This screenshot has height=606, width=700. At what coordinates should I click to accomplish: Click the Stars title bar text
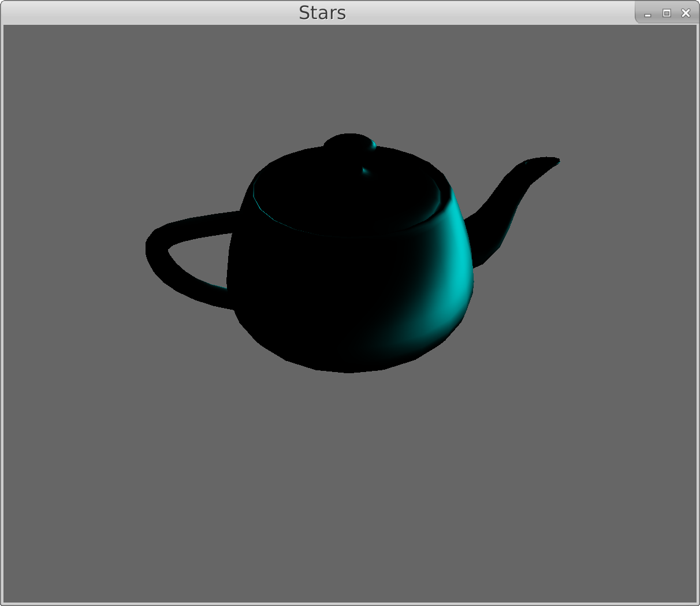point(322,13)
